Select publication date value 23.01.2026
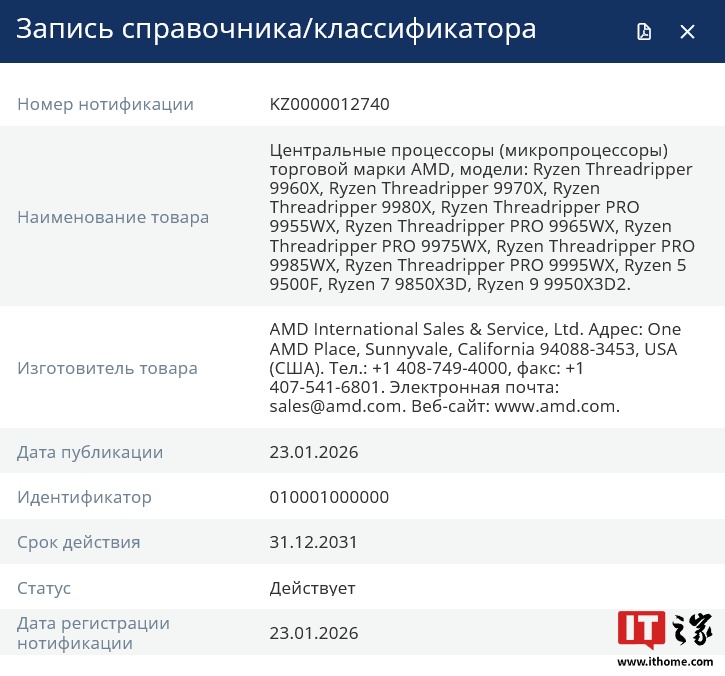Image resolution: width=725 pixels, height=676 pixels. pos(314,452)
